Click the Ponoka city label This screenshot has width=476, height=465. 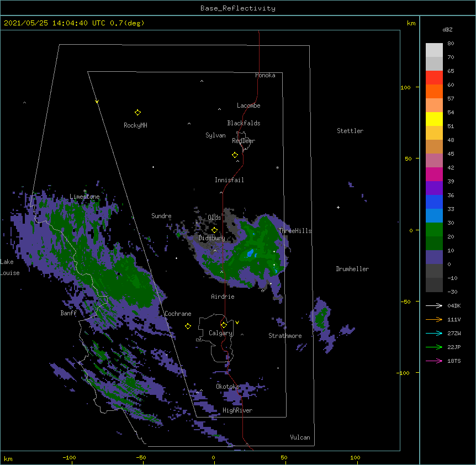point(265,75)
